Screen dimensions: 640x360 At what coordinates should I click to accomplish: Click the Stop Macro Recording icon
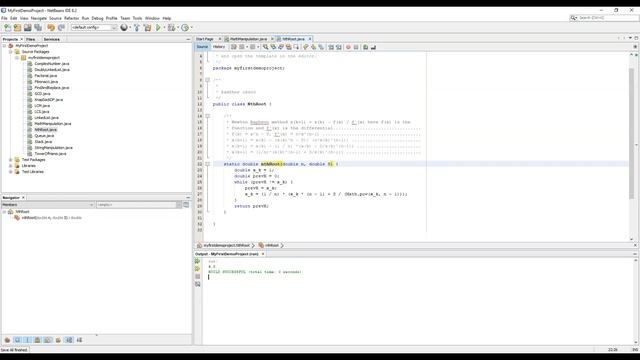pos(356,47)
